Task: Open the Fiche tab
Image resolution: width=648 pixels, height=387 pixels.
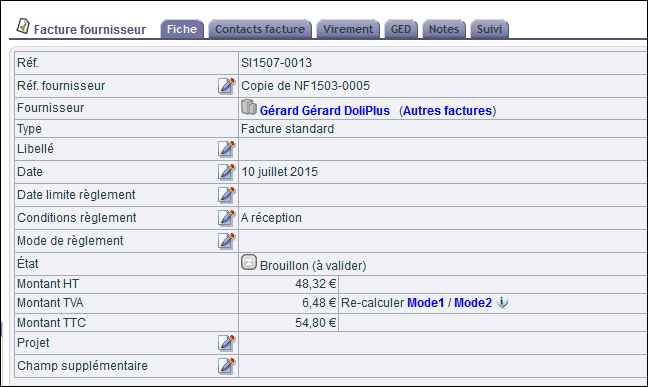Action: pos(182,29)
